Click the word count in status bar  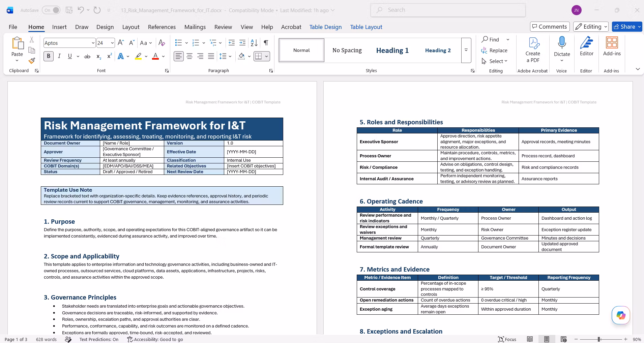point(46,339)
